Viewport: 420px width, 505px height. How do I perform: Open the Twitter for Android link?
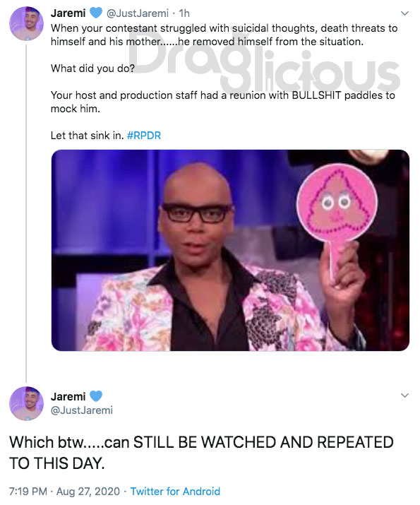coord(175,492)
